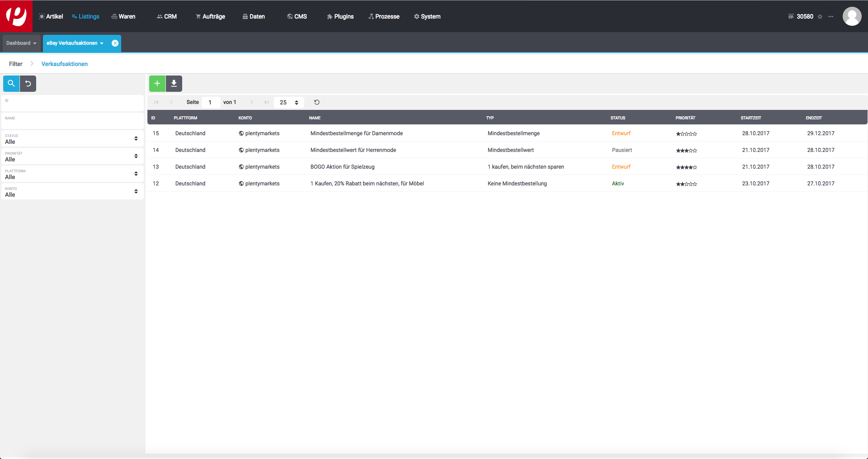The height and width of the screenshot is (459, 868).
Task: Open the System menu
Action: click(427, 16)
